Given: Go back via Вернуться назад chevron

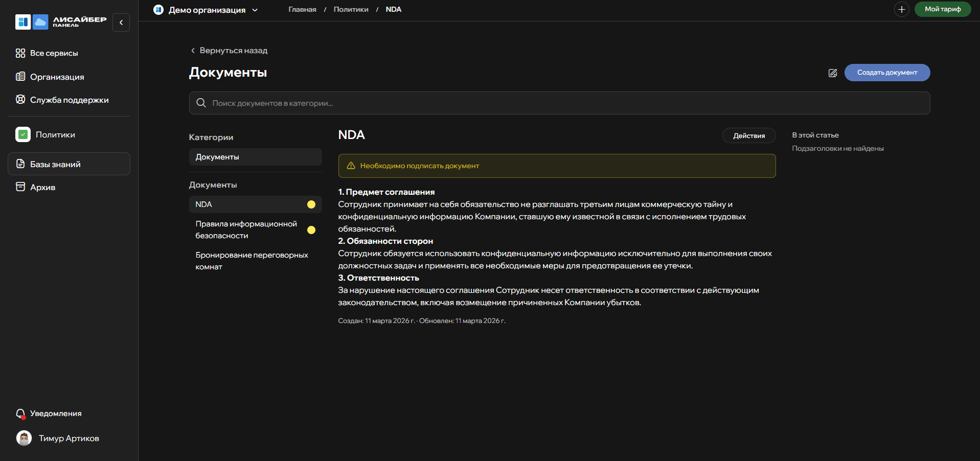Looking at the screenshot, I should (x=193, y=51).
